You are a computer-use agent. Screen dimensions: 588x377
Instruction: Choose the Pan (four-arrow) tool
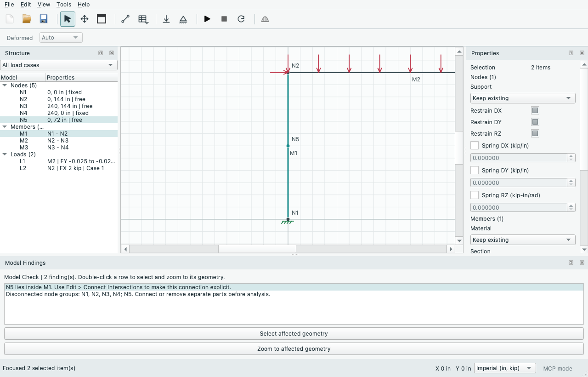point(85,19)
